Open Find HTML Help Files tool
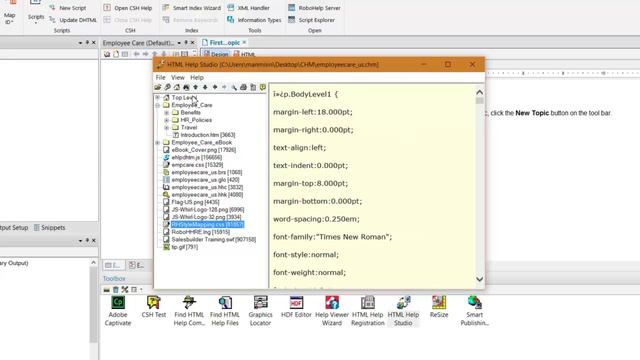The height and width of the screenshot is (360, 640). coord(225,311)
